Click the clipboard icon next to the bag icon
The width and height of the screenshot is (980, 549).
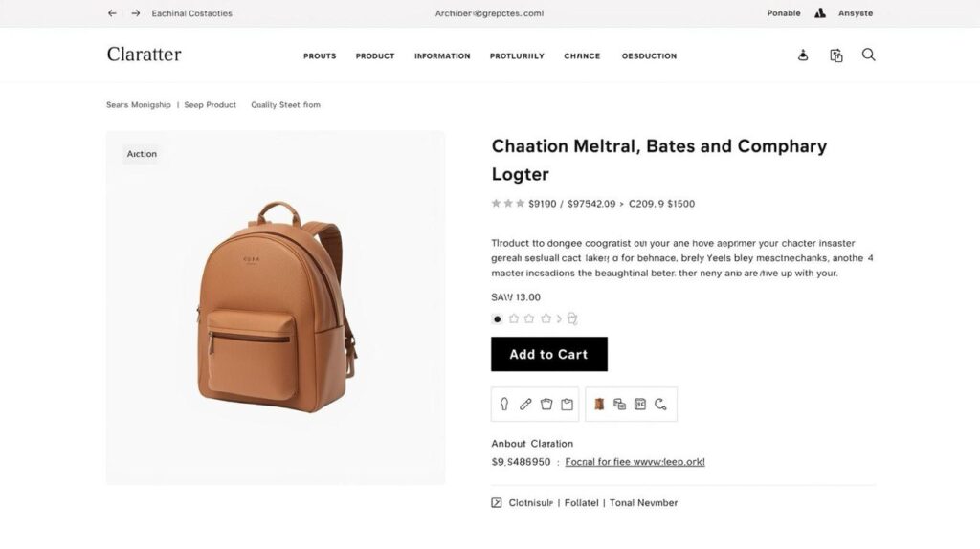point(567,405)
